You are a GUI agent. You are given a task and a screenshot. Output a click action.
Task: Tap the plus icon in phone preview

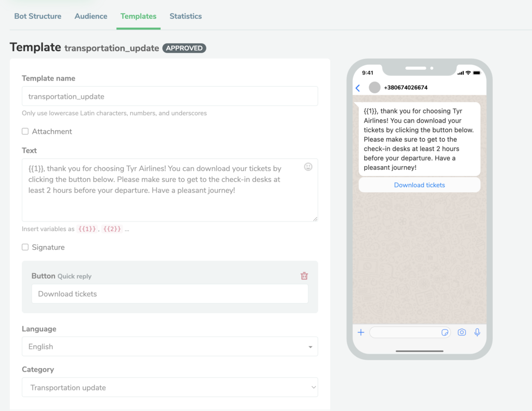coord(361,332)
